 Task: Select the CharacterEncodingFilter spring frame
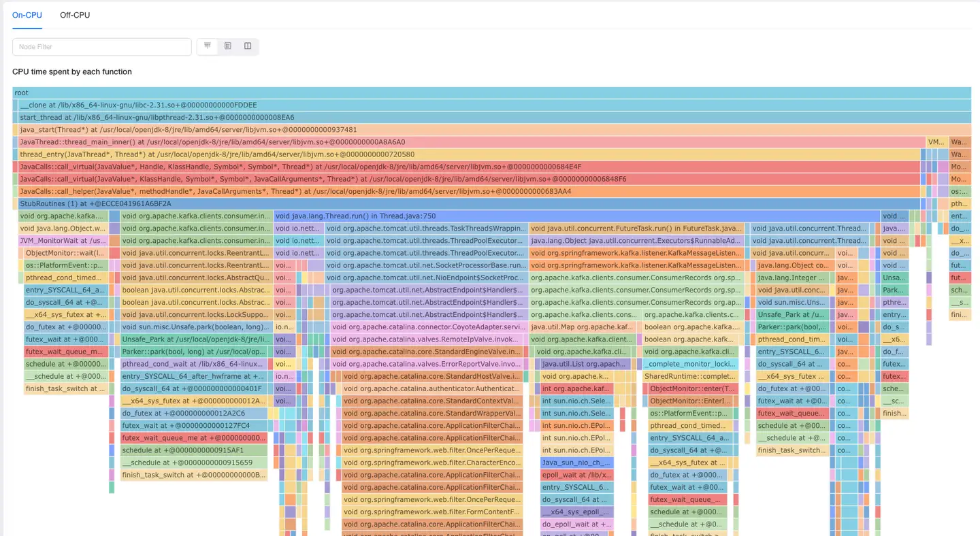(431, 463)
